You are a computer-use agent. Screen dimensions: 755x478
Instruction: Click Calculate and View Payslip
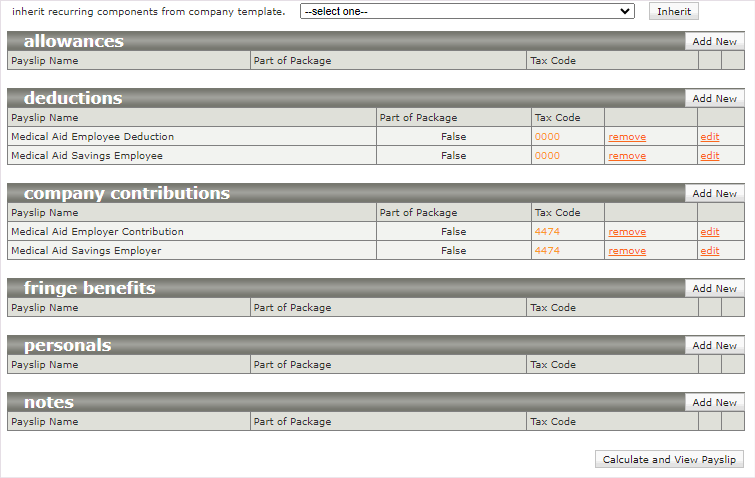point(669,460)
